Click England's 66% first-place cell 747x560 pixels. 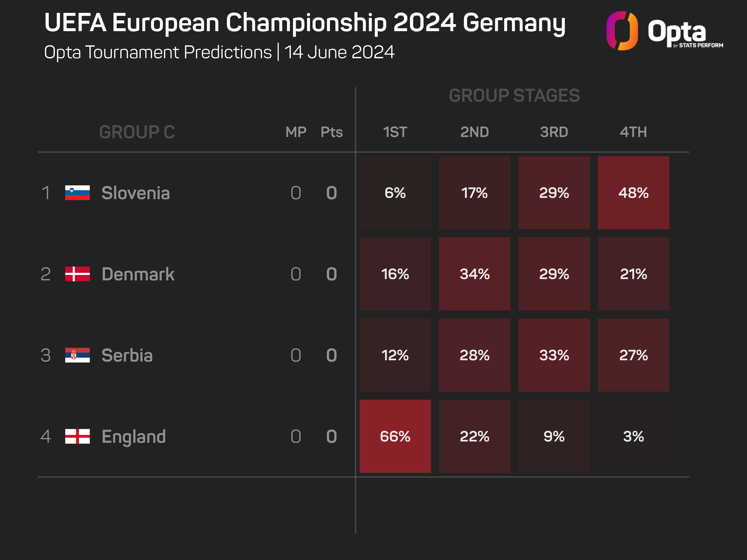click(x=395, y=436)
